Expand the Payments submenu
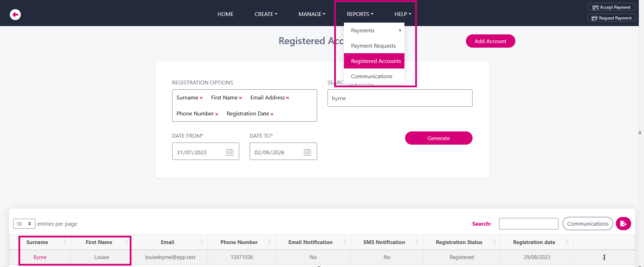Screen dimensions: 644x267 [x=374, y=31]
